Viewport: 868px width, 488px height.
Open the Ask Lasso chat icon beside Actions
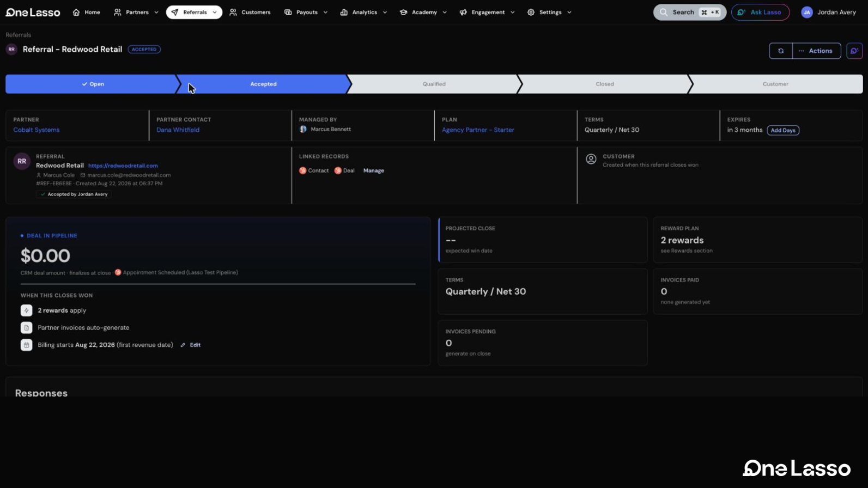pos(854,51)
